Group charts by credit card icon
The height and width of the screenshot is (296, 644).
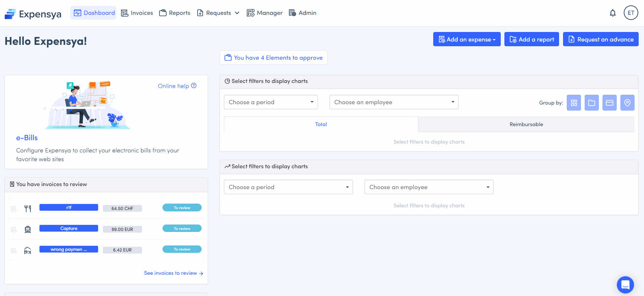tap(609, 103)
